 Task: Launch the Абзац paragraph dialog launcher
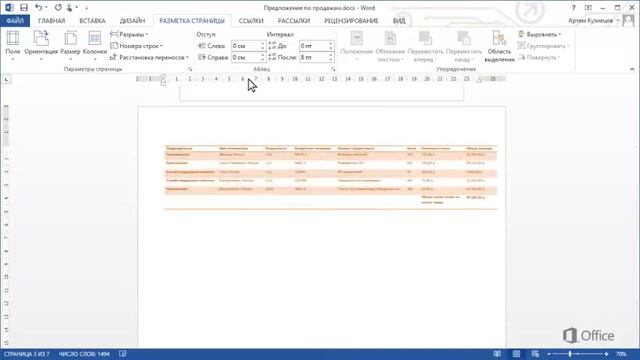point(333,69)
